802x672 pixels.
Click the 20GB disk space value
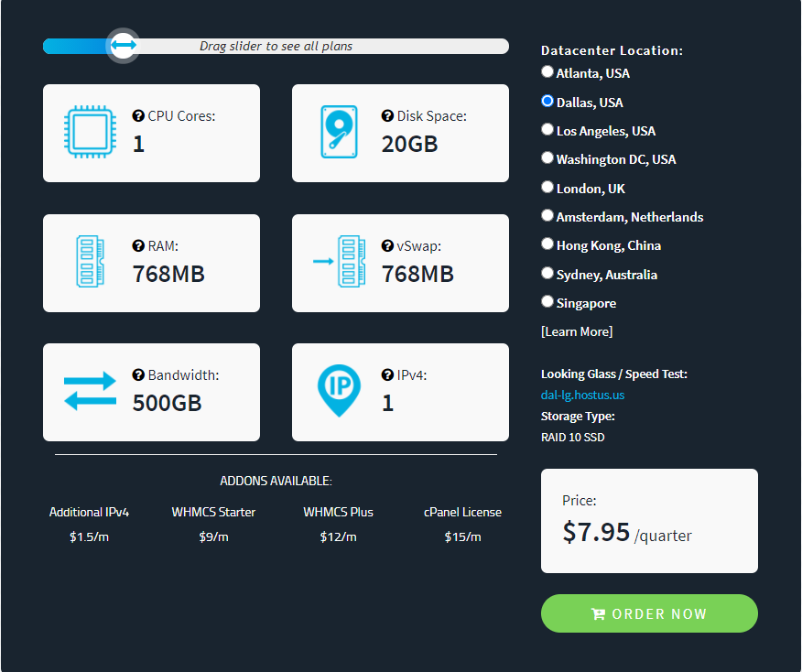(409, 144)
